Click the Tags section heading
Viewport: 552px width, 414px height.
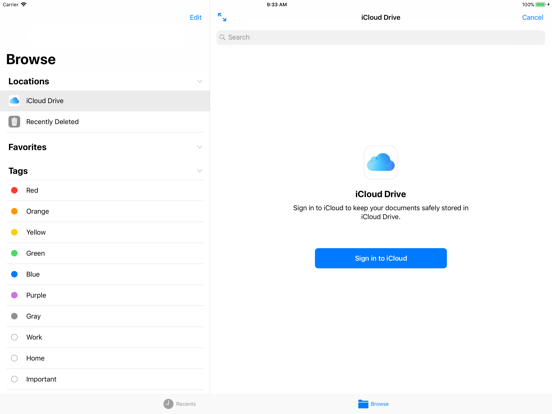tap(18, 171)
